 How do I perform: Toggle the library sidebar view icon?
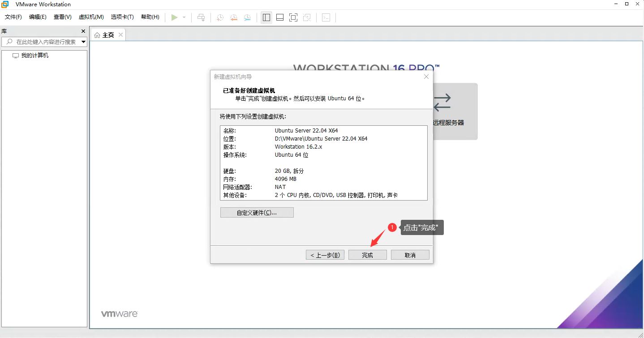click(x=266, y=17)
